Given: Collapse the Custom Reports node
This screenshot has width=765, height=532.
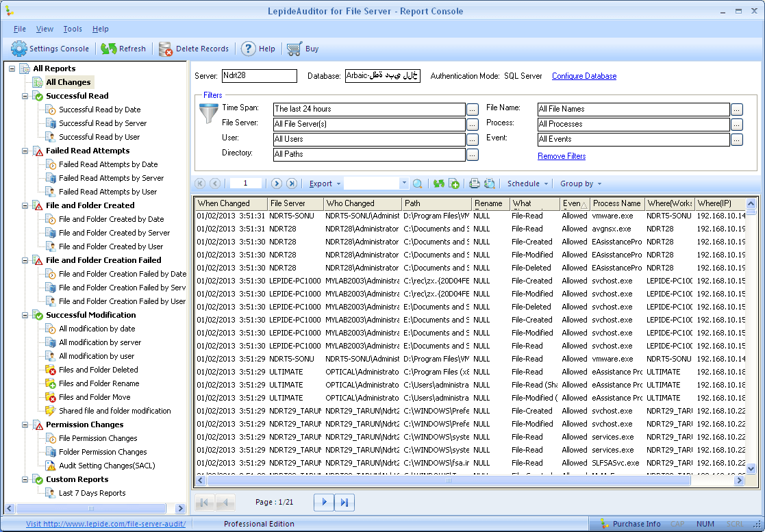Looking at the screenshot, I should 25,479.
